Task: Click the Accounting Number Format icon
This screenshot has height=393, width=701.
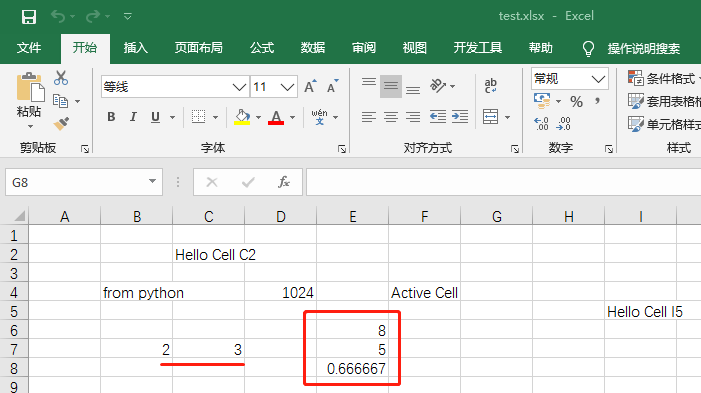Action: [542, 101]
